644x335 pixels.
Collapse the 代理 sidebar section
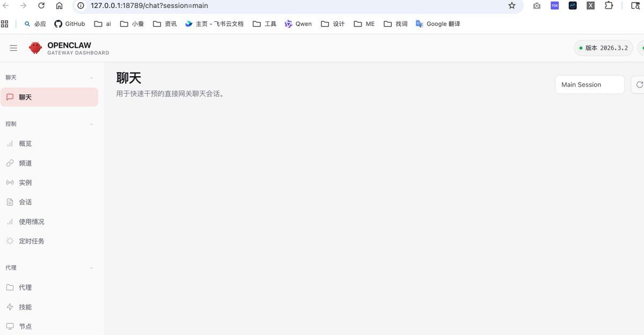point(91,268)
